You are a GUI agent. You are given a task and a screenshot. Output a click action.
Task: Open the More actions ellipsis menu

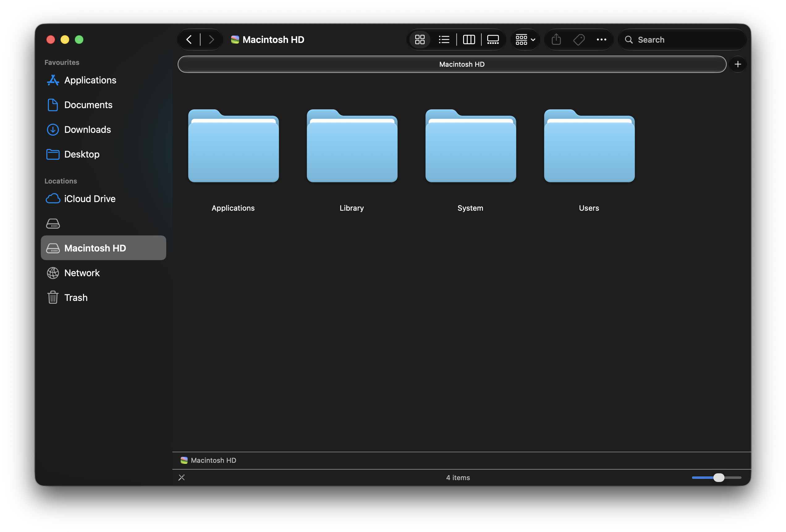[601, 40]
